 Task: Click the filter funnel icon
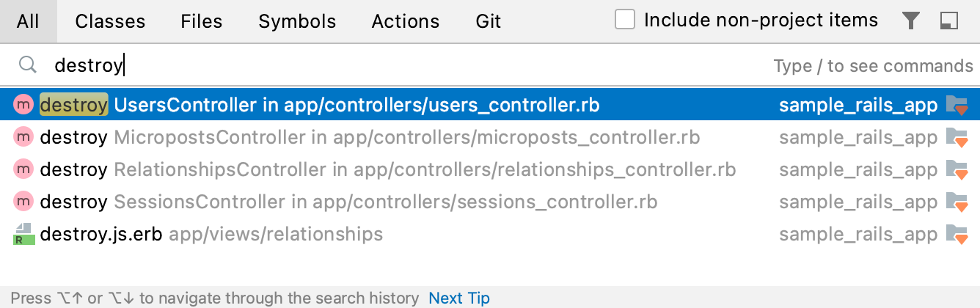tap(910, 21)
